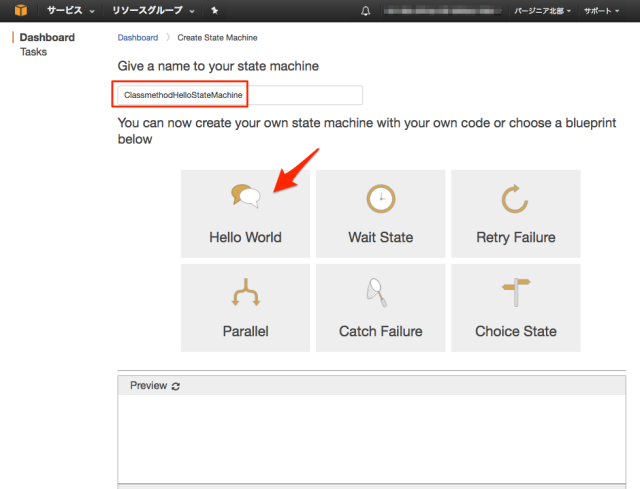This screenshot has width=640, height=489.
Task: Click the AWS cube logo icon
Action: (x=20, y=10)
